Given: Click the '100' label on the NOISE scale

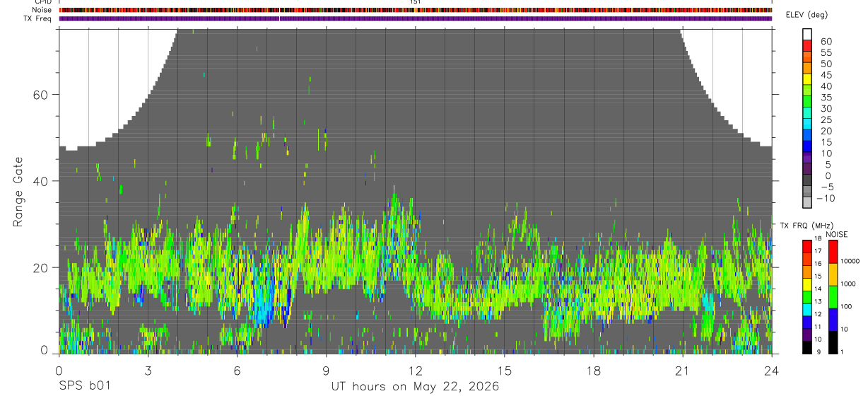Looking at the screenshot, I should point(846,306).
